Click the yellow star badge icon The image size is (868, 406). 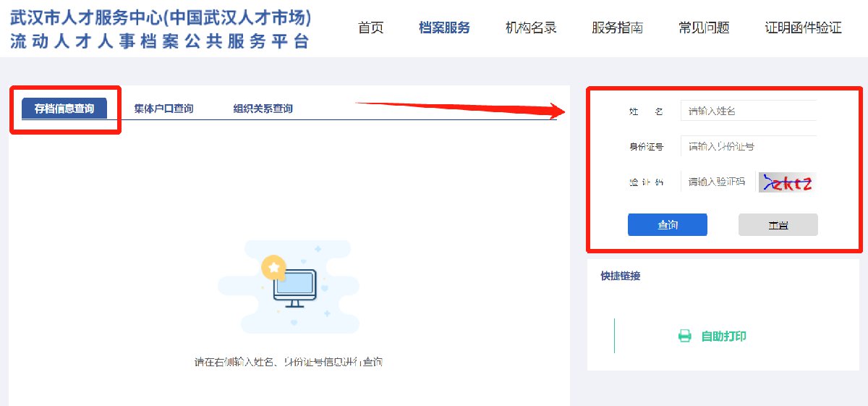pos(273,268)
